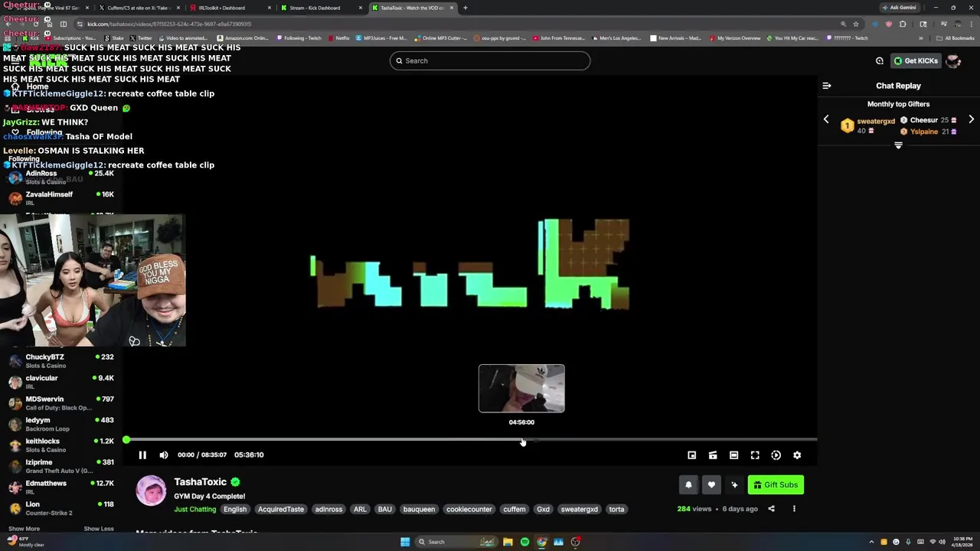
Task: Click the green progress bar playhead
Action: (126, 440)
